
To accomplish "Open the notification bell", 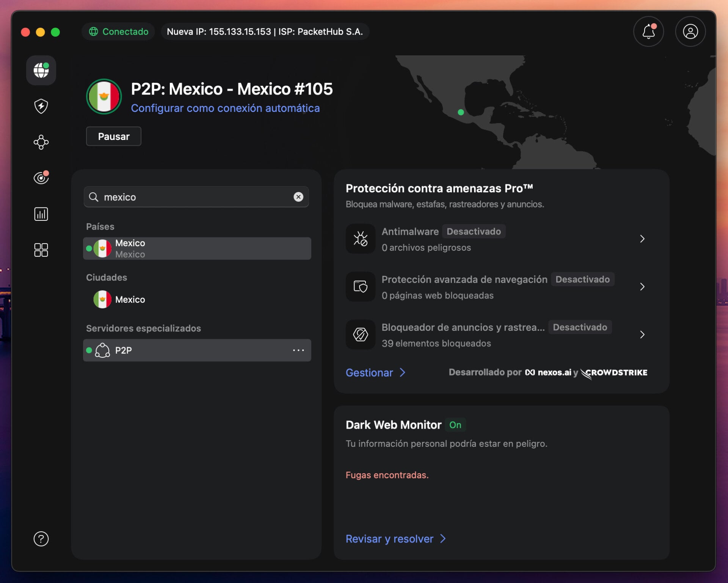I will (x=648, y=31).
